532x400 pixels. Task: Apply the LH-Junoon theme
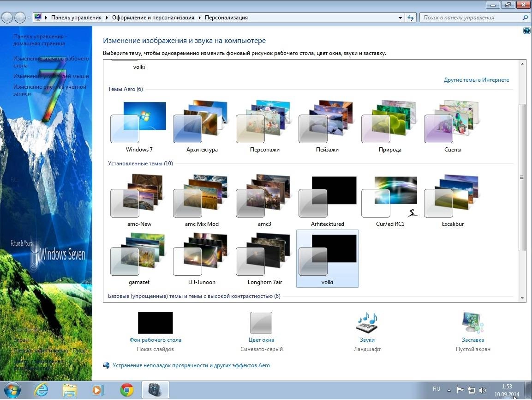pos(202,259)
